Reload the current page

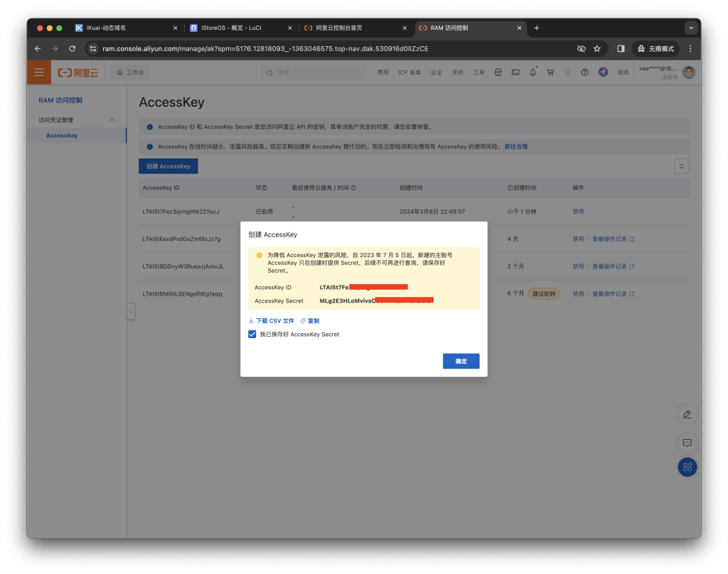pos(72,49)
